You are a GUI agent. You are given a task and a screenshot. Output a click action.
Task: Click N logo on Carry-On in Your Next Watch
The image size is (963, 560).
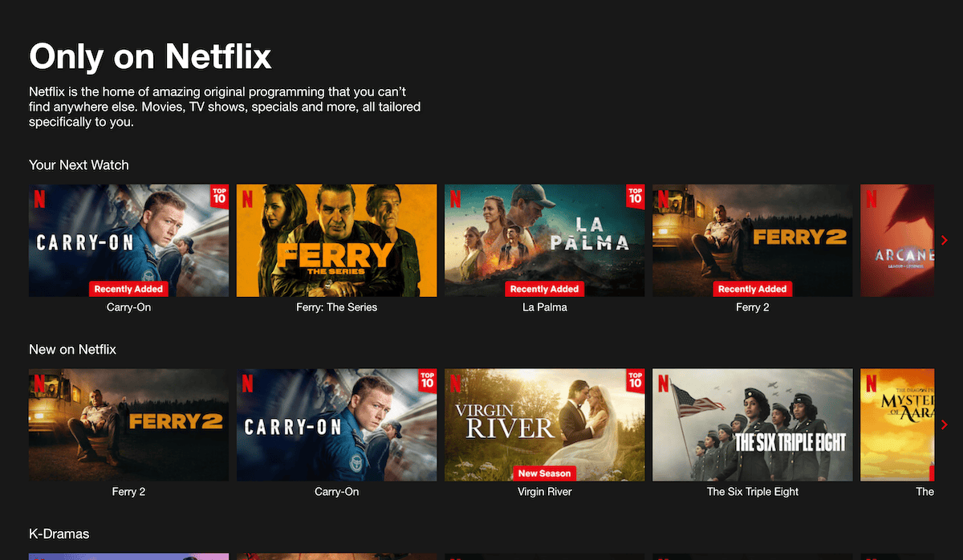pyautogui.click(x=39, y=198)
